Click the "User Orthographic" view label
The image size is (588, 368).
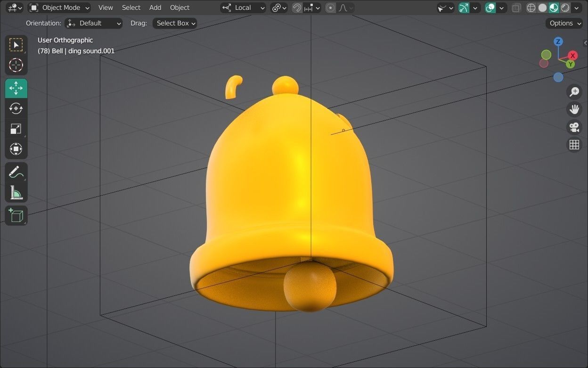65,40
